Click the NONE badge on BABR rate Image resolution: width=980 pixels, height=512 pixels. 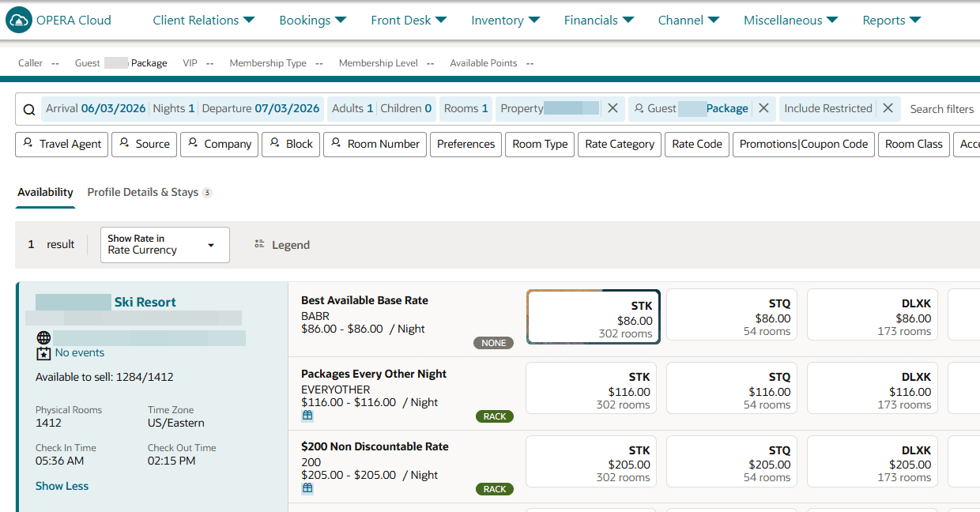click(x=494, y=343)
